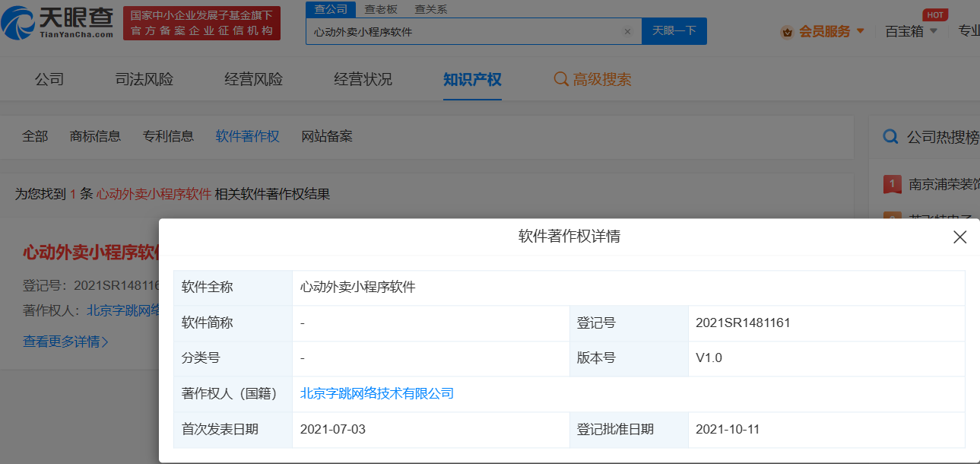980x464 pixels.
Task: Click the registration number 2021SR1481161 in the dialog
Action: coord(743,323)
